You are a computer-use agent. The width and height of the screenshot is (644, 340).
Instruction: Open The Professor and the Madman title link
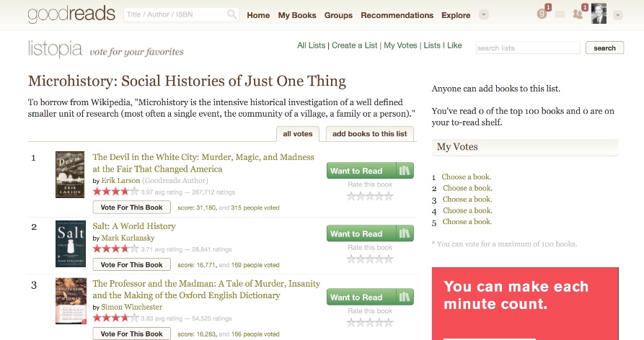coord(206,289)
